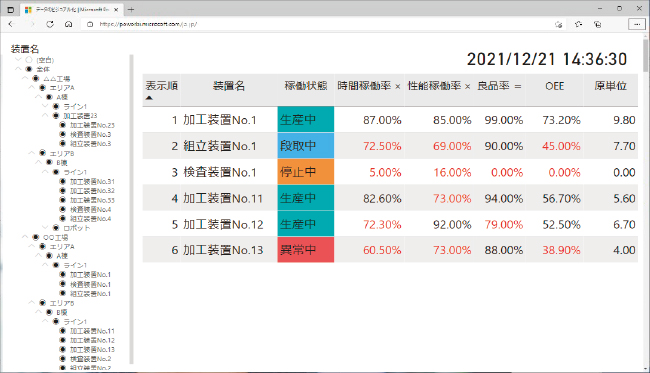Click the orange 停止中 status cell
Image resolution: width=650 pixels, height=373 pixels.
[306, 172]
